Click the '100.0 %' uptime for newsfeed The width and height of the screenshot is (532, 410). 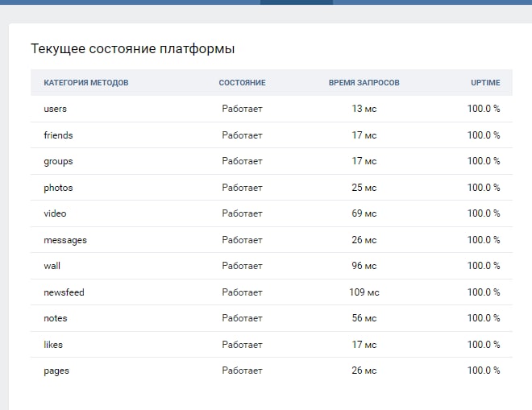(x=484, y=292)
